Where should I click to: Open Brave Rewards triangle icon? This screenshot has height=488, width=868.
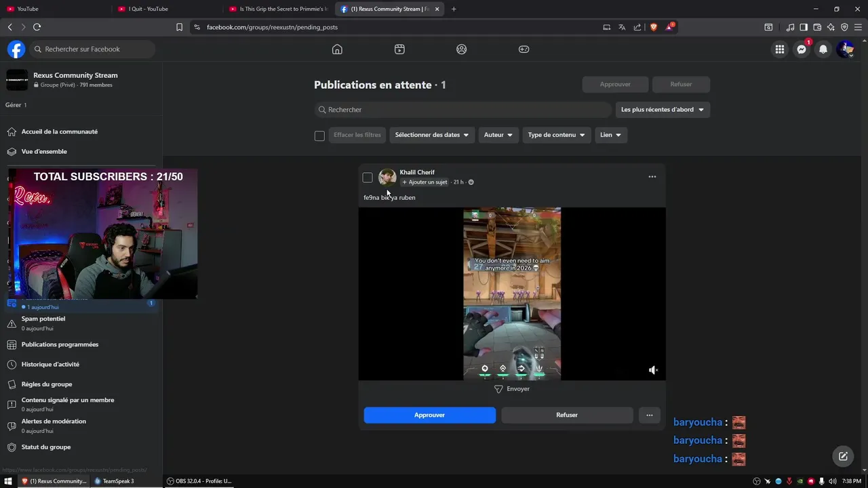[669, 27]
